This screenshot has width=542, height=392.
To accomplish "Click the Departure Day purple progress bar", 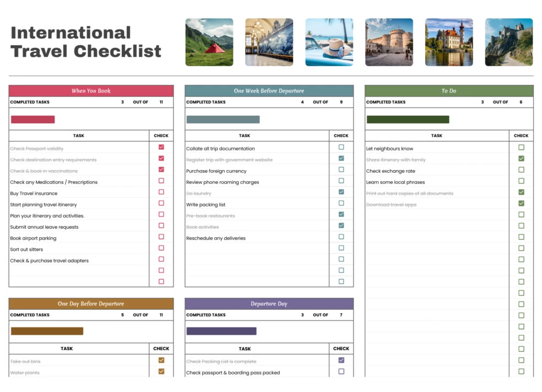I will [221, 331].
